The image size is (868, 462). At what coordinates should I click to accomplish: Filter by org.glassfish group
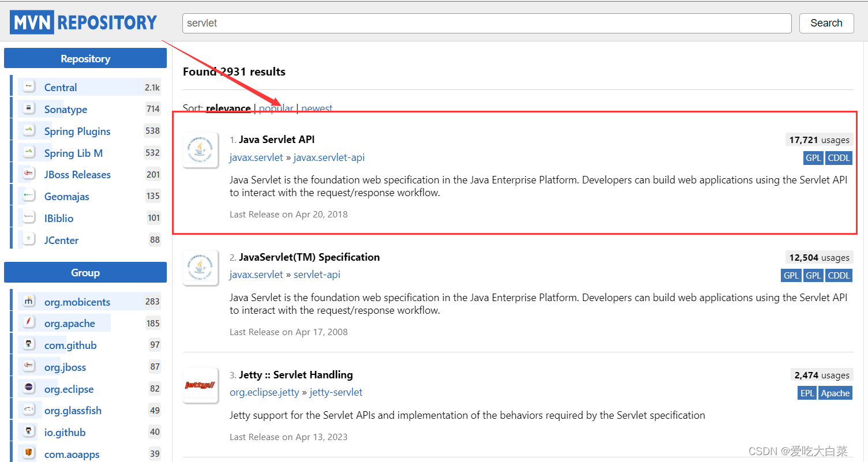coord(73,410)
